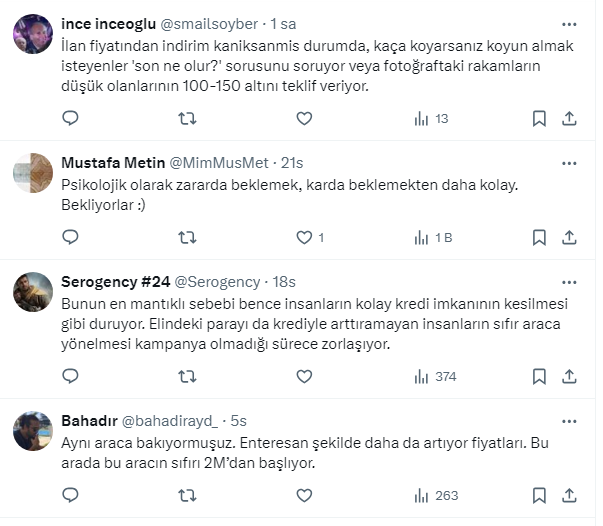Like ince inceoglu's tweet

tap(305, 119)
